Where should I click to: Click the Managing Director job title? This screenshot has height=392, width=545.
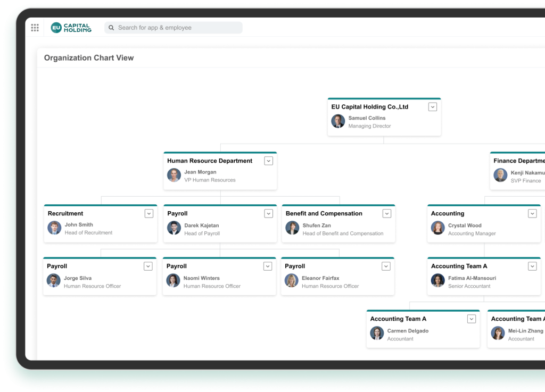369,126
